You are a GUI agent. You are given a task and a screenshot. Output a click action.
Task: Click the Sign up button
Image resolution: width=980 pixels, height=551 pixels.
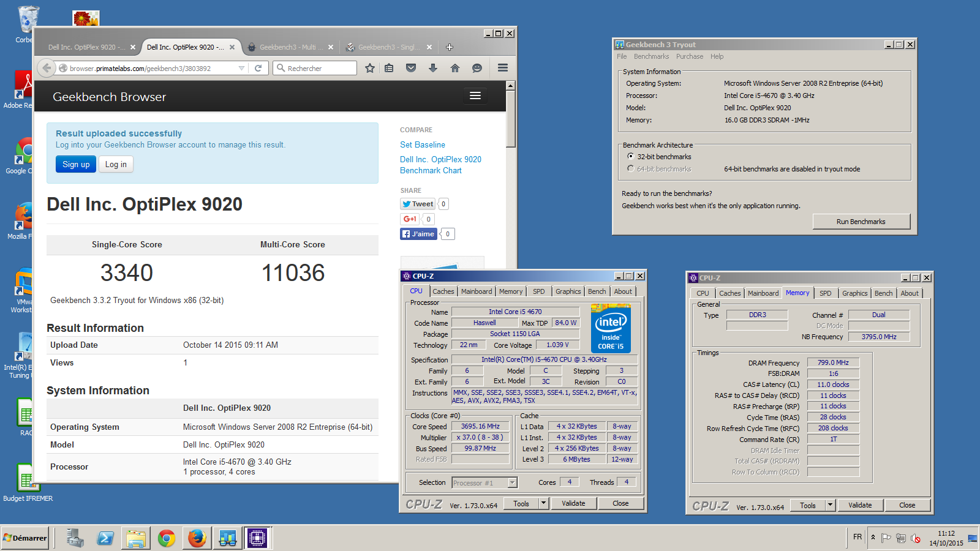[76, 164]
